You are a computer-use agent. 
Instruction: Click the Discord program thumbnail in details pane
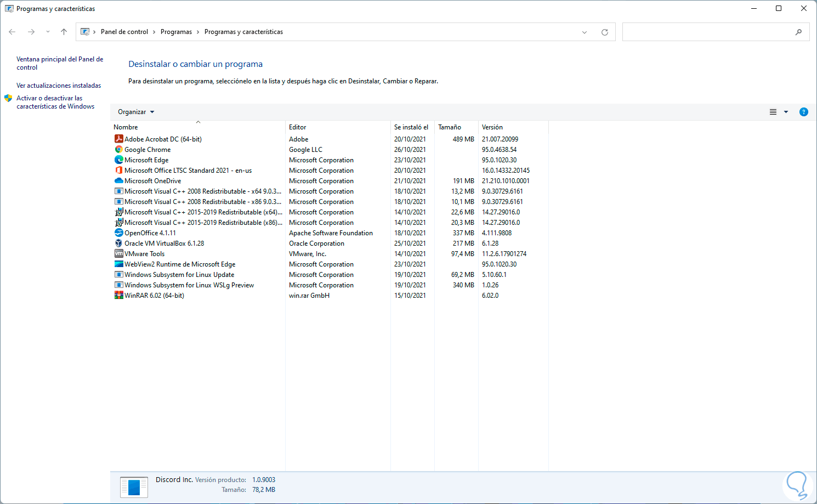[134, 486]
